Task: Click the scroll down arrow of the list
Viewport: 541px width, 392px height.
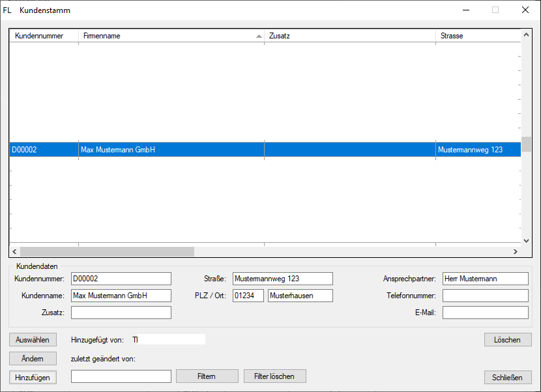Action: [525, 240]
